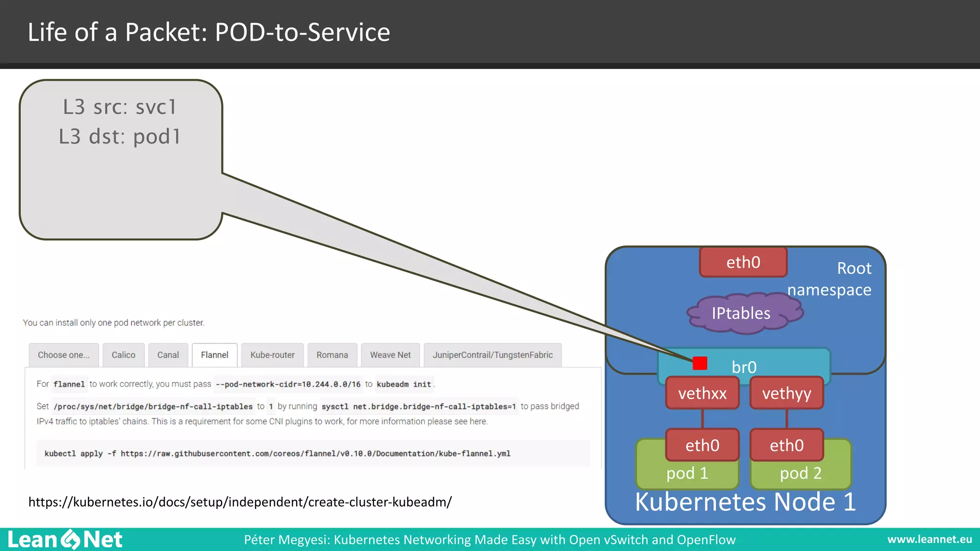The image size is (980, 551).
Task: Click the Péter Megyesi footer caption
Action: tap(490, 540)
